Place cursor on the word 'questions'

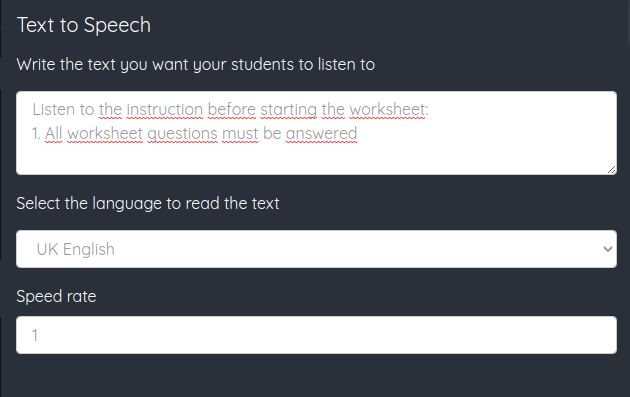click(182, 133)
